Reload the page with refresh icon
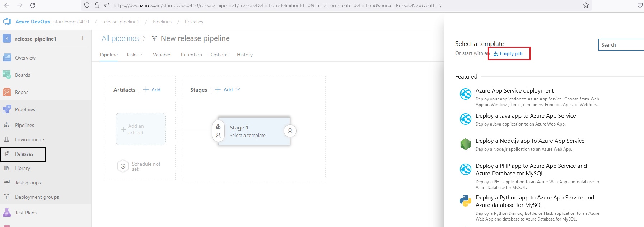 point(33,5)
